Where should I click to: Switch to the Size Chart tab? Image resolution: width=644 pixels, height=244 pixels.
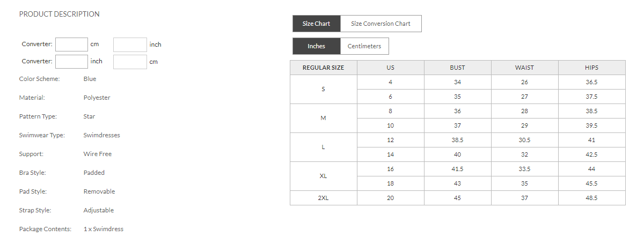pos(316,24)
